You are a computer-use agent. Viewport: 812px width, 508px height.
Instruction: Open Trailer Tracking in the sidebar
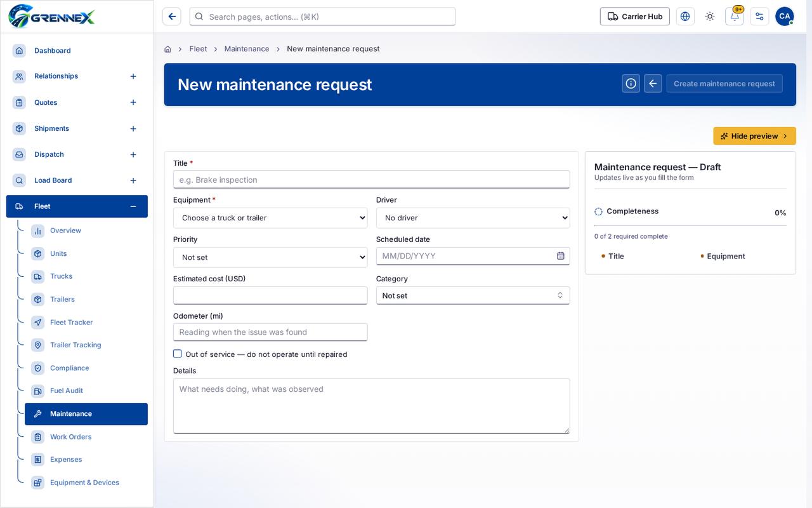coord(86,345)
